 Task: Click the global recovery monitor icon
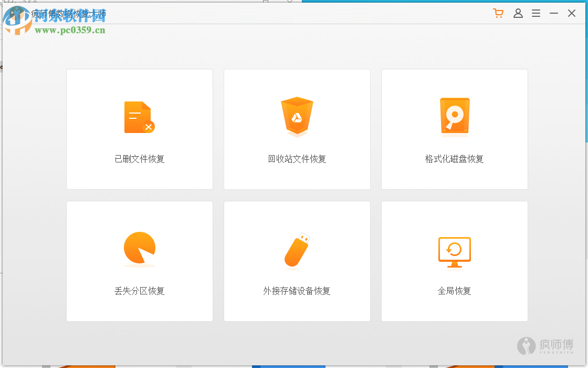[454, 252]
